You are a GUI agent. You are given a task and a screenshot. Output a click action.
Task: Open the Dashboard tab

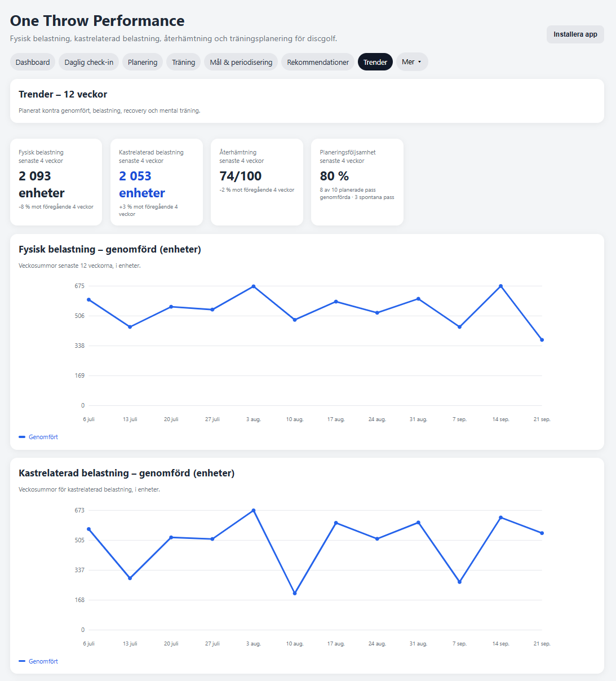click(33, 62)
